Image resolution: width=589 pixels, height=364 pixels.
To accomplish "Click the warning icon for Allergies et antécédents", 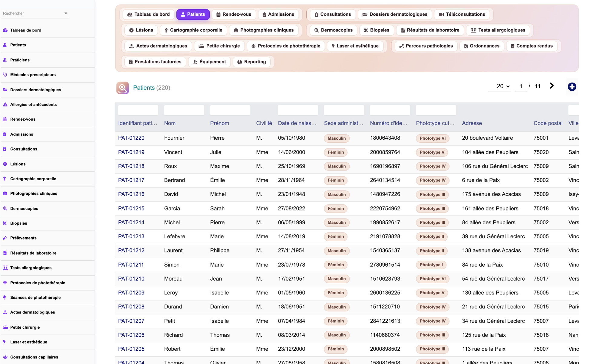I will pyautogui.click(x=5, y=105).
